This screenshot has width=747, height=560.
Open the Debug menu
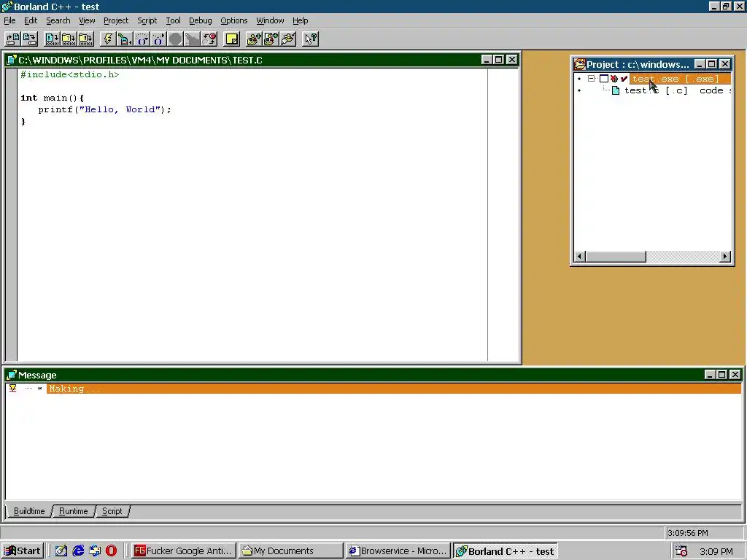pyautogui.click(x=200, y=20)
